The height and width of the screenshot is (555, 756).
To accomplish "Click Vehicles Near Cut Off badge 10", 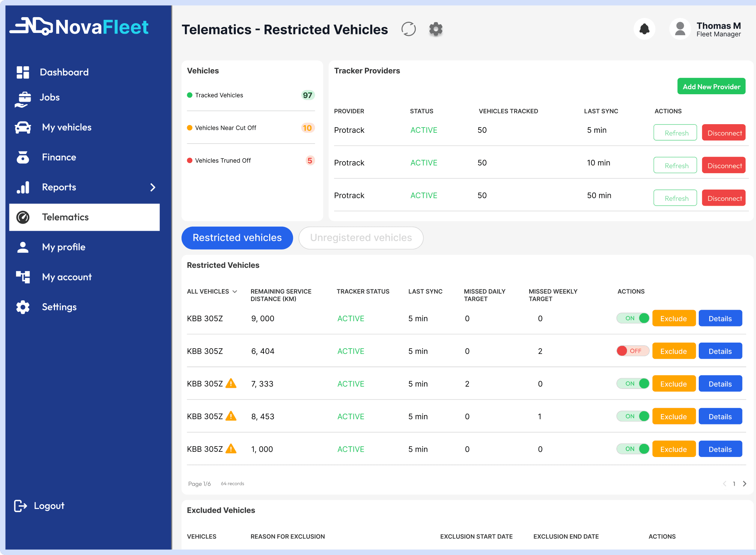I will pos(308,128).
